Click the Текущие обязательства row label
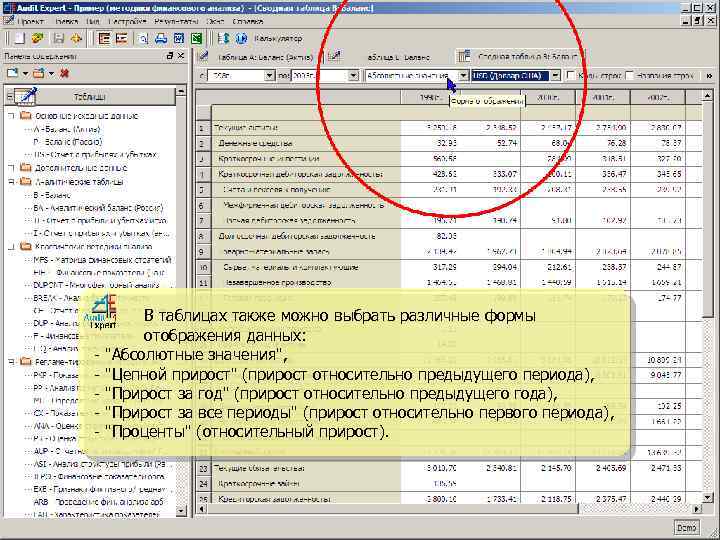 [x=259, y=468]
